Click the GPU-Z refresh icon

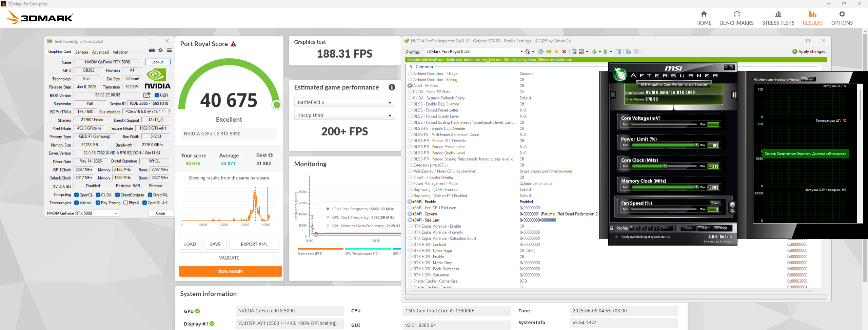[161, 50]
